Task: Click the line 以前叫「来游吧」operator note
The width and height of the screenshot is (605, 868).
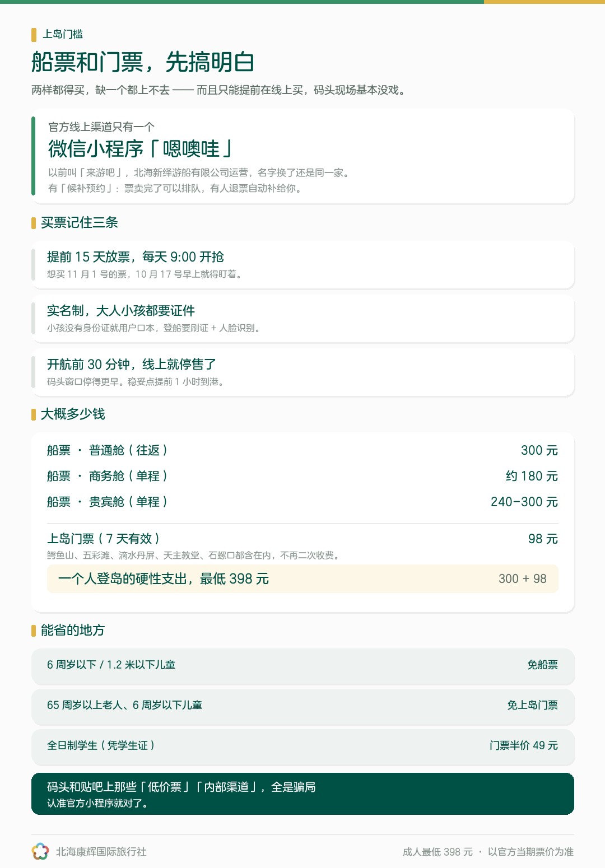Action: click(201, 172)
